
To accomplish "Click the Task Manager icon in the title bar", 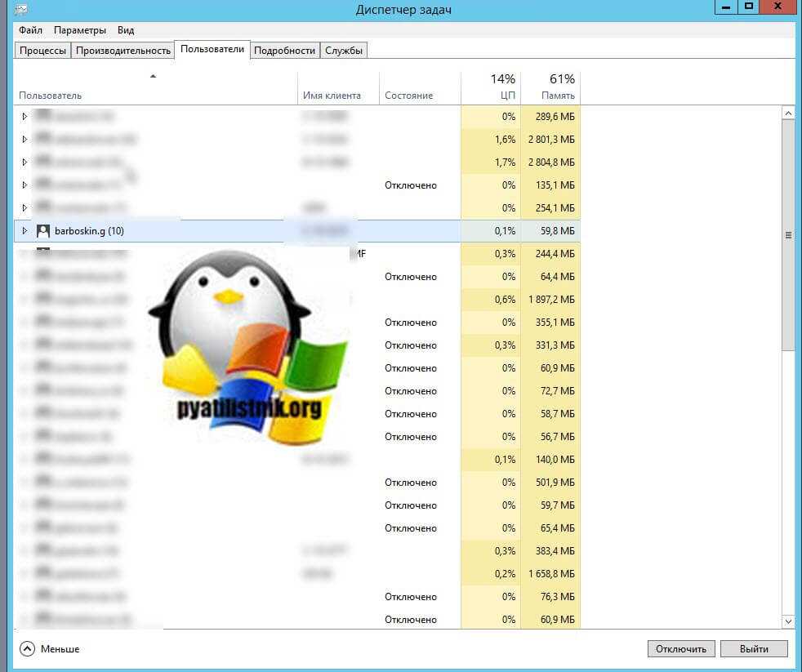I will [x=21, y=9].
